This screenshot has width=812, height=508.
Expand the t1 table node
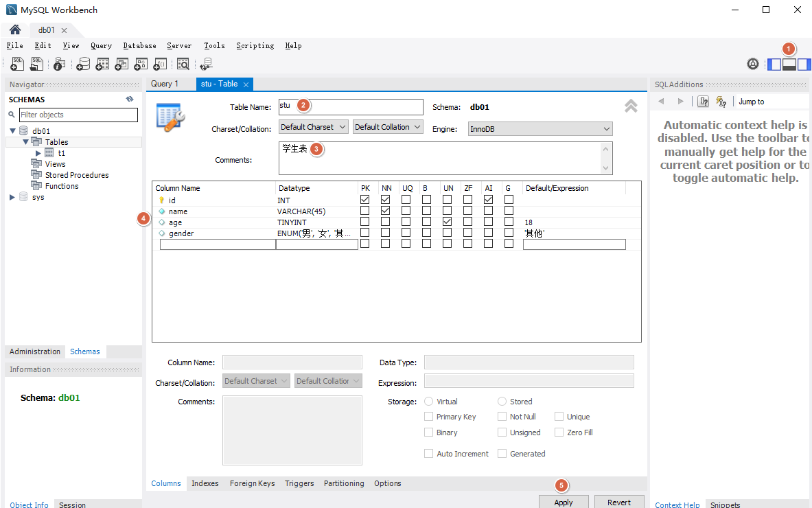[38, 153]
